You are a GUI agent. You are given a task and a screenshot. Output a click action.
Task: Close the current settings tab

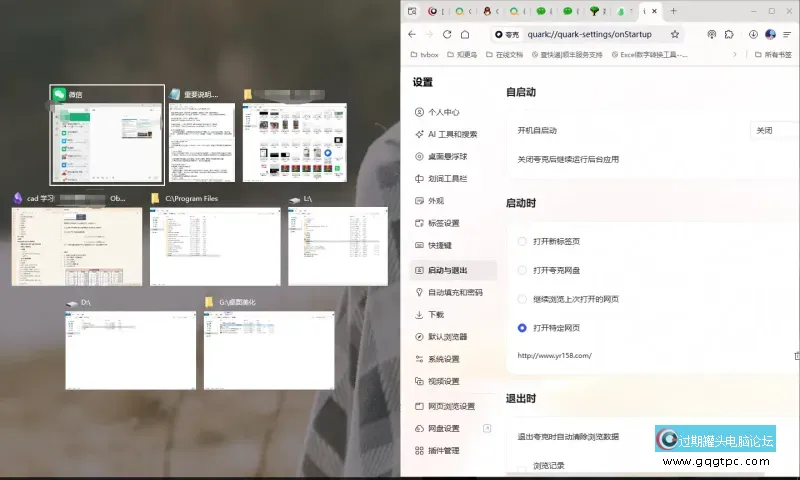[x=655, y=11]
